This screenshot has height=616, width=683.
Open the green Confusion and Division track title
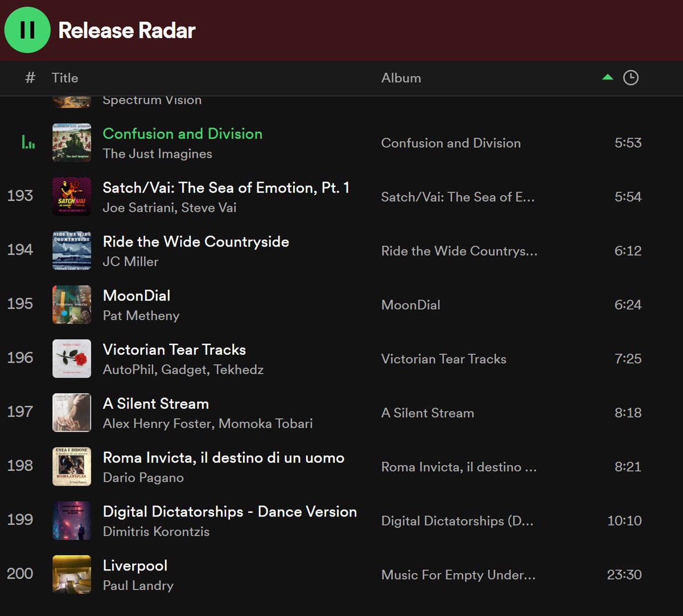(x=183, y=134)
